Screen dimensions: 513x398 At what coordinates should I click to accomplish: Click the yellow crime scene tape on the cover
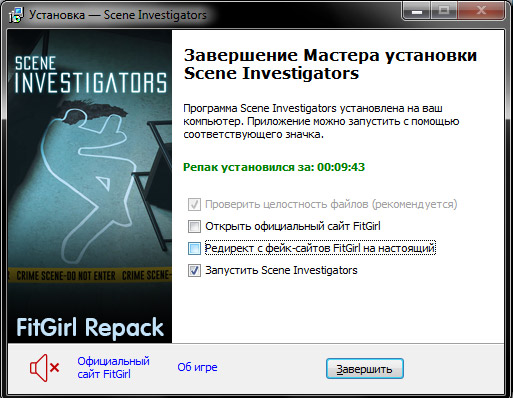(90, 275)
